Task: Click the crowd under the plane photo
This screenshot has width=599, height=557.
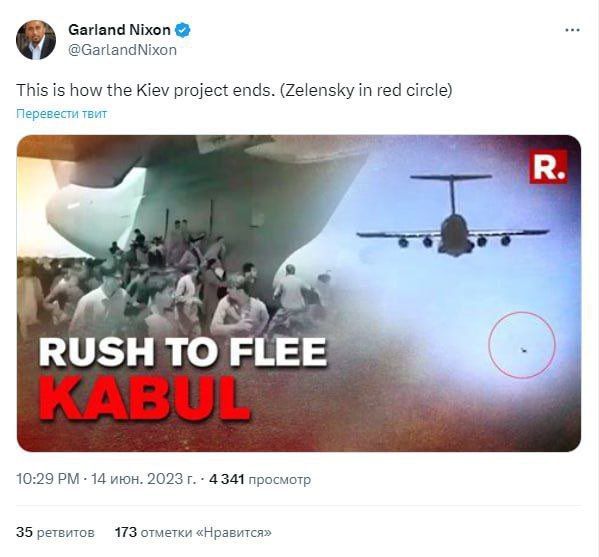Action: click(176, 283)
